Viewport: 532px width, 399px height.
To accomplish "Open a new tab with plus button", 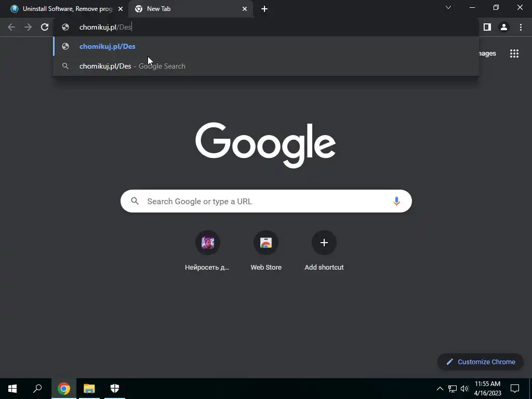I will click(264, 9).
